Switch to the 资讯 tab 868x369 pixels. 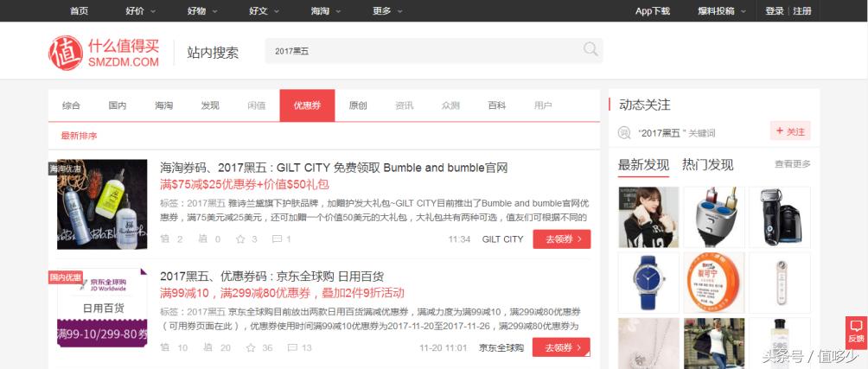pos(404,105)
